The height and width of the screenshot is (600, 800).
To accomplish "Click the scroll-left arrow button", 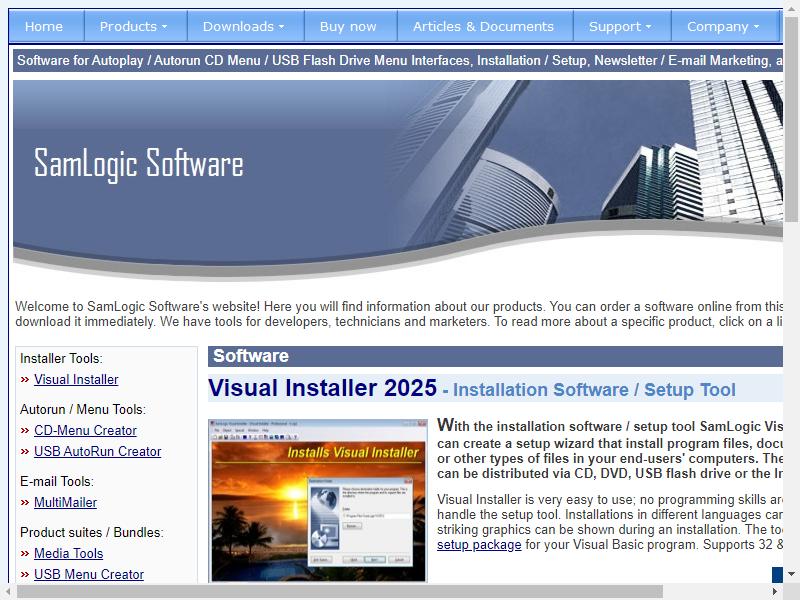I will (x=8, y=592).
